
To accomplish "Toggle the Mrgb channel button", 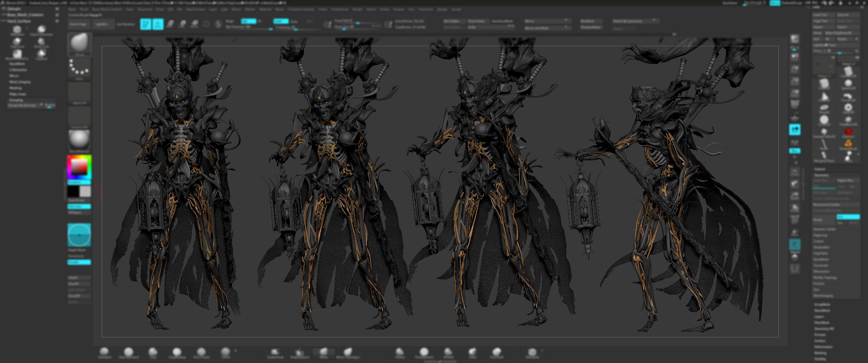I will pos(230,21).
